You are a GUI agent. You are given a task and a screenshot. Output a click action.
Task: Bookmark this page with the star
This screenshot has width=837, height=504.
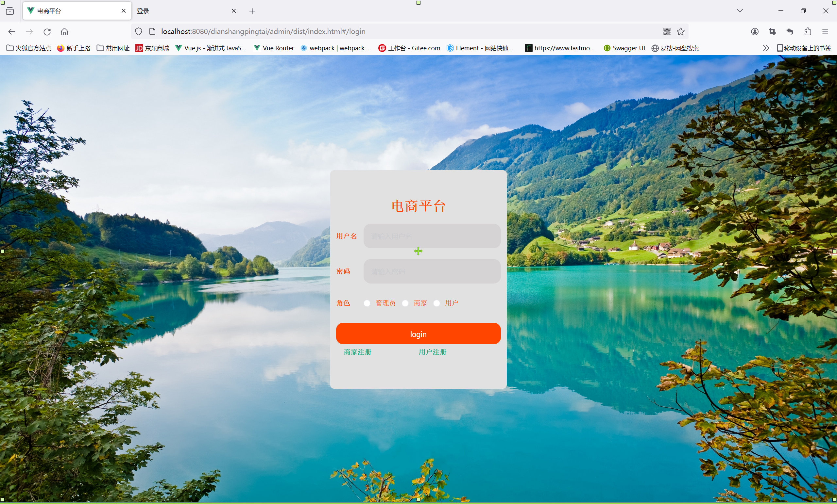(681, 32)
